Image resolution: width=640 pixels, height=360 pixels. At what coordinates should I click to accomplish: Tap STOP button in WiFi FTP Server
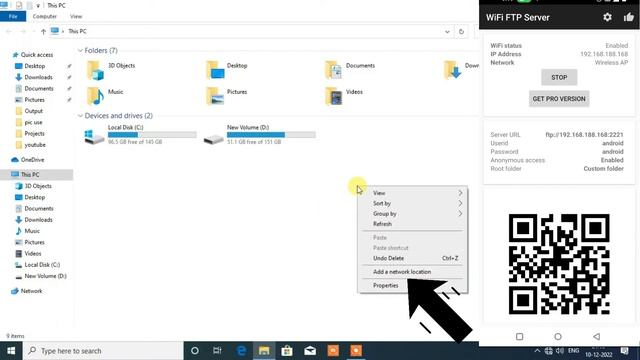559,77
